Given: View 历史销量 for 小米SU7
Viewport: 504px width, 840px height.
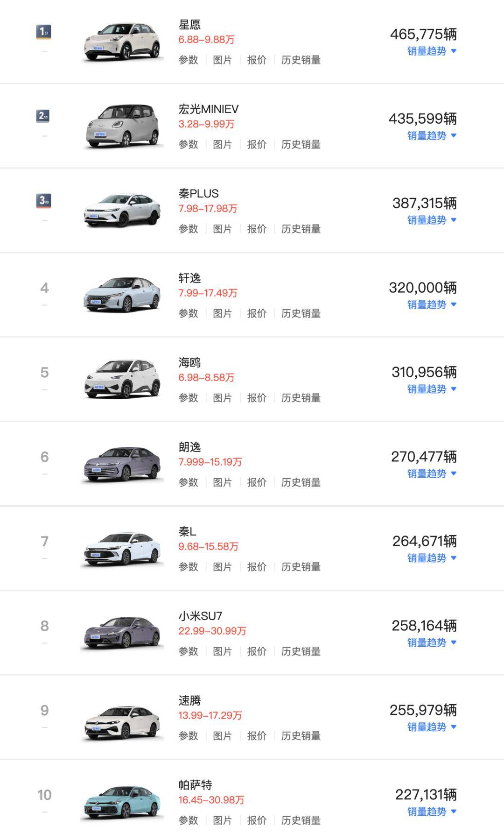Looking at the screenshot, I should [x=301, y=652].
